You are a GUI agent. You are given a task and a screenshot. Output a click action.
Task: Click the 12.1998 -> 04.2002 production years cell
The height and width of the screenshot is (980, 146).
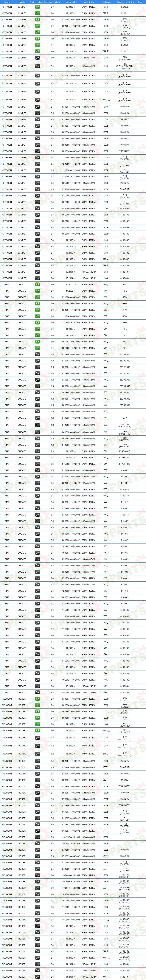coord(71,591)
